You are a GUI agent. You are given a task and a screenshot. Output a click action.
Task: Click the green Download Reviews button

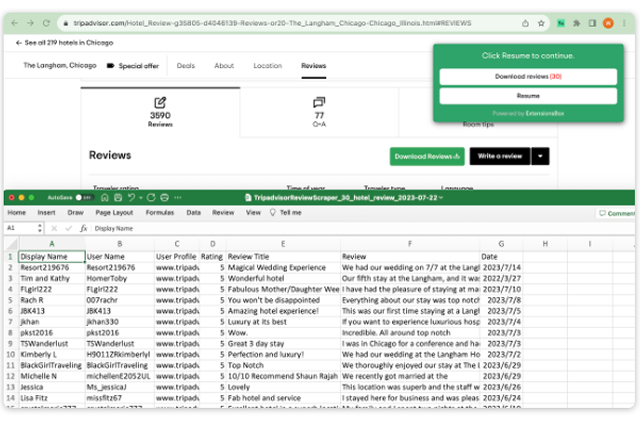[x=427, y=156]
